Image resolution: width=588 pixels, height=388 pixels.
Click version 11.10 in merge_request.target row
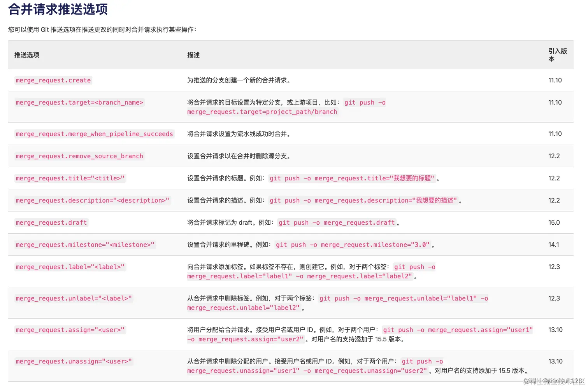pos(555,102)
